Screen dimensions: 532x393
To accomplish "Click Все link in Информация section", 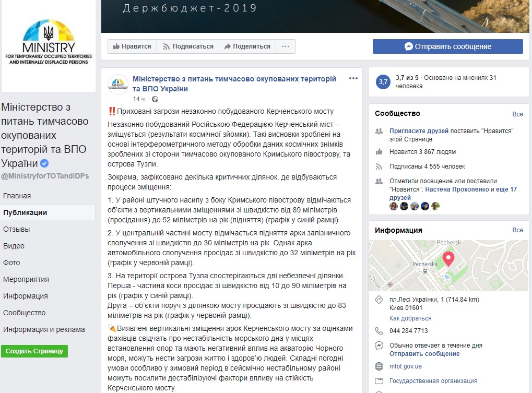I will (x=517, y=230).
